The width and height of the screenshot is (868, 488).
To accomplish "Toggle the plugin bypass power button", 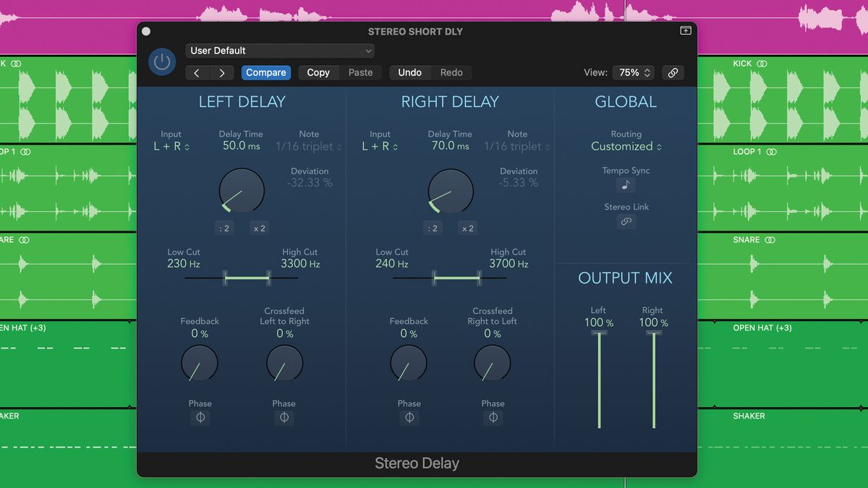I will [161, 61].
